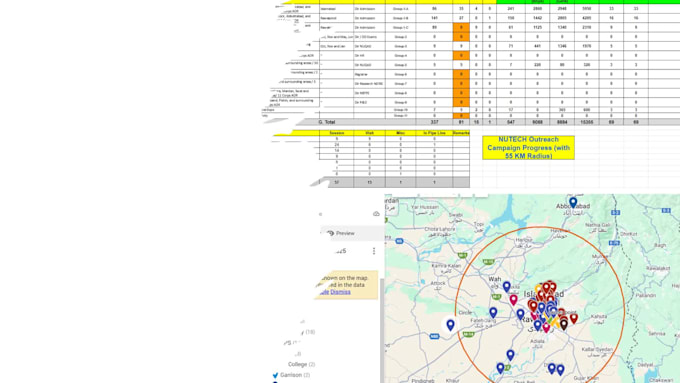Viewport: 680px width, 383px height.
Task: Select the NUTECH Outreach Campaign Progress text box
Action: 528,147
